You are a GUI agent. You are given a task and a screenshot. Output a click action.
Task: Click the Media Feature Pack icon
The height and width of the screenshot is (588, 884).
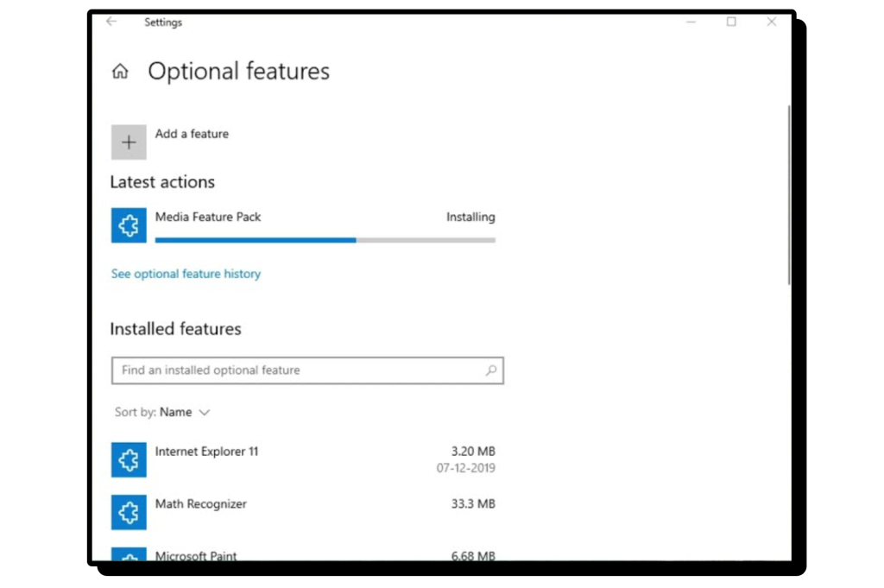click(x=129, y=225)
